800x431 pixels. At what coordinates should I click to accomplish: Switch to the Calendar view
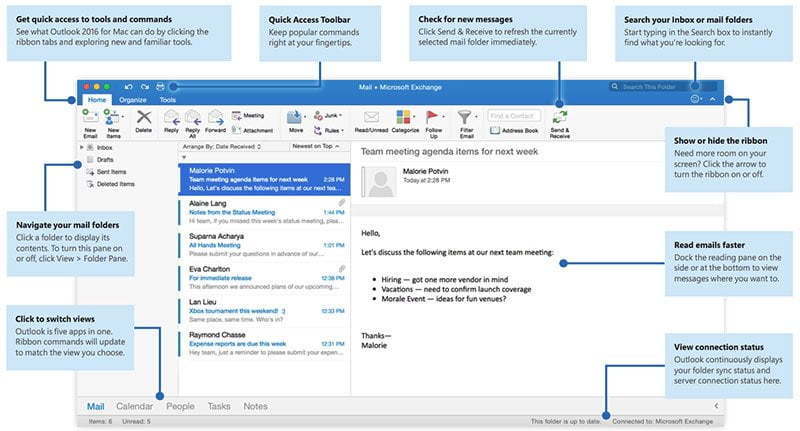click(x=134, y=406)
